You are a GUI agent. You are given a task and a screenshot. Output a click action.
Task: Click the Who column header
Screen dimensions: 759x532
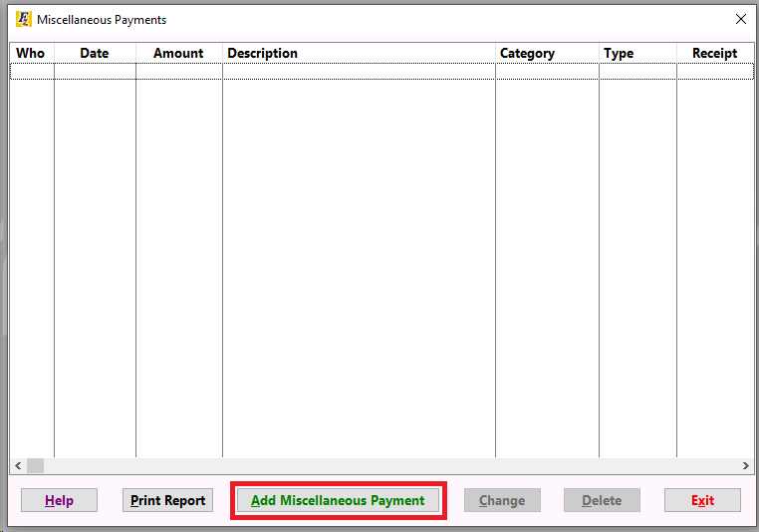(31, 53)
